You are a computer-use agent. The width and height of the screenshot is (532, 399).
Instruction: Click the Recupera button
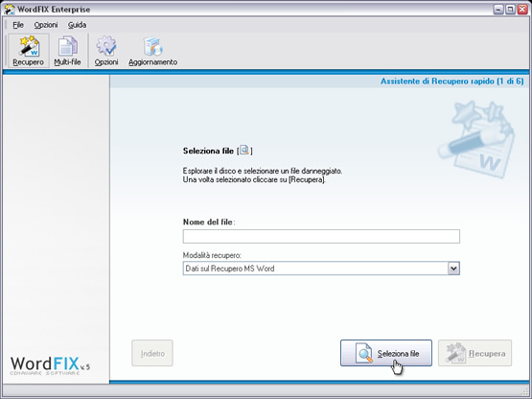[474, 353]
